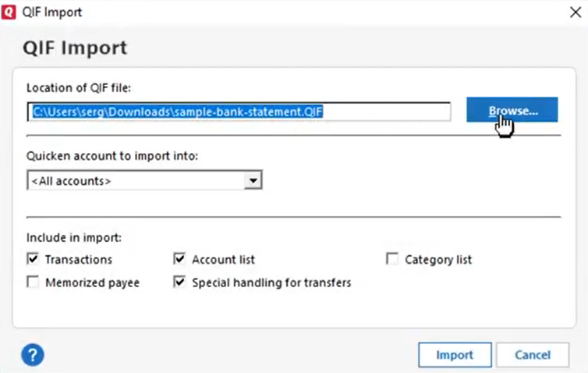Click 'Quicken account to import into:' label
The height and width of the screenshot is (373, 588).
pyautogui.click(x=112, y=156)
